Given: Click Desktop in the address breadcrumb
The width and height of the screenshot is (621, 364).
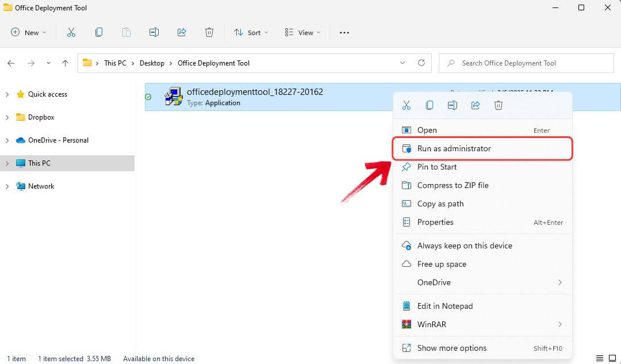Looking at the screenshot, I should coord(152,63).
